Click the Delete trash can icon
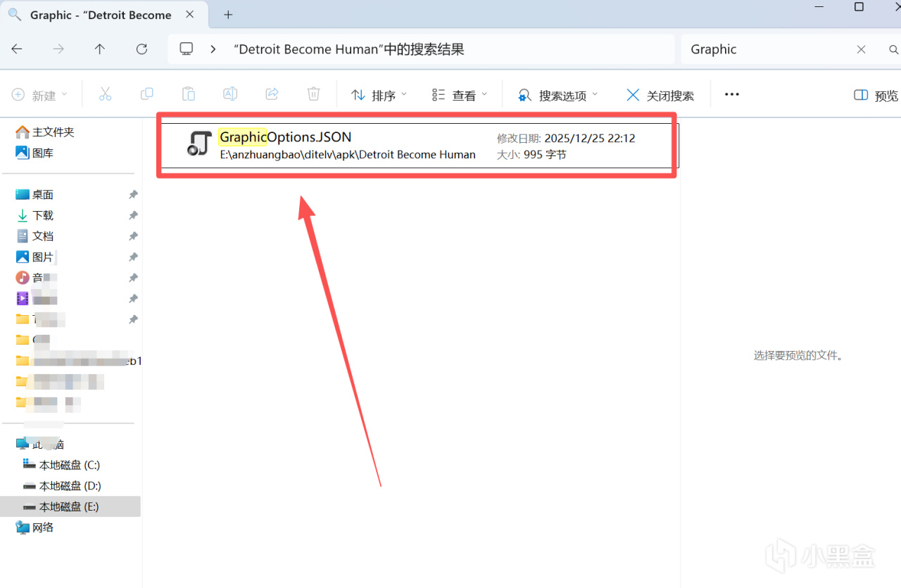Image resolution: width=901 pixels, height=588 pixels. point(314,94)
